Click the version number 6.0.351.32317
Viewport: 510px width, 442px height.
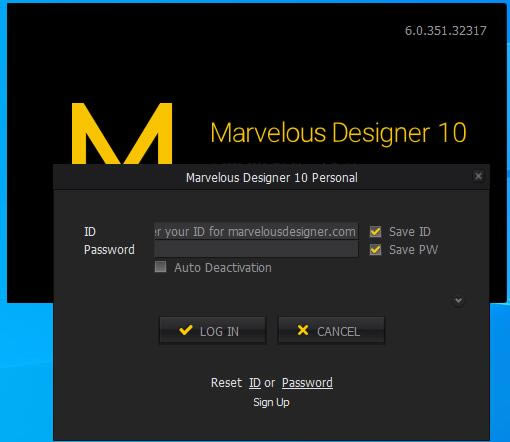tap(445, 31)
